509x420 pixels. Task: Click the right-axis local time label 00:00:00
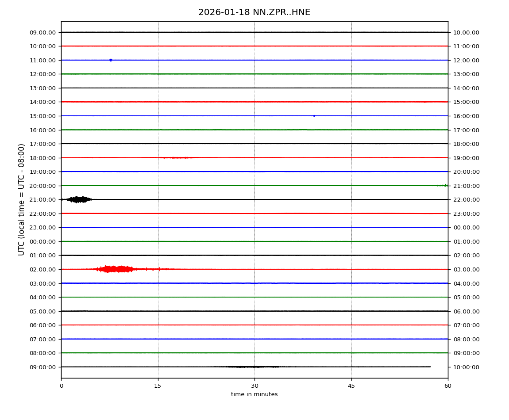pyautogui.click(x=466, y=228)
